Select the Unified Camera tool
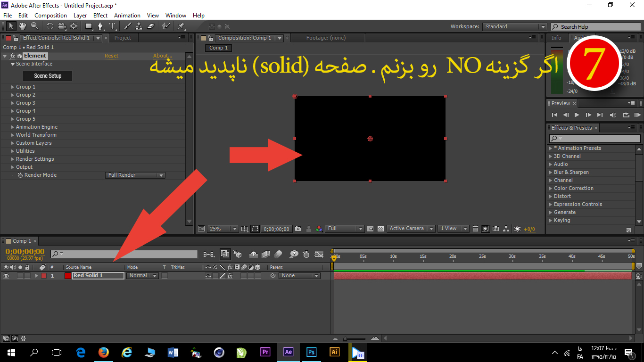This screenshot has height=362, width=644. pyautogui.click(x=62, y=26)
